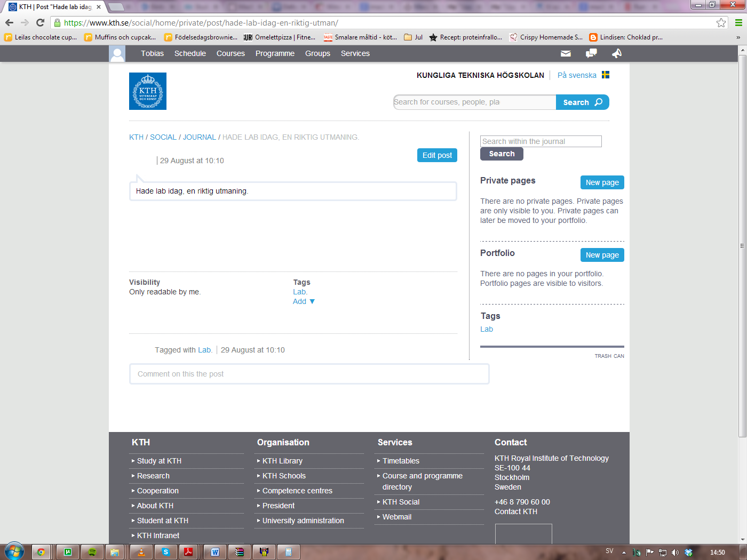Image resolution: width=747 pixels, height=560 pixels.
Task: Open Chrome from the taskbar
Action: pyautogui.click(x=41, y=552)
